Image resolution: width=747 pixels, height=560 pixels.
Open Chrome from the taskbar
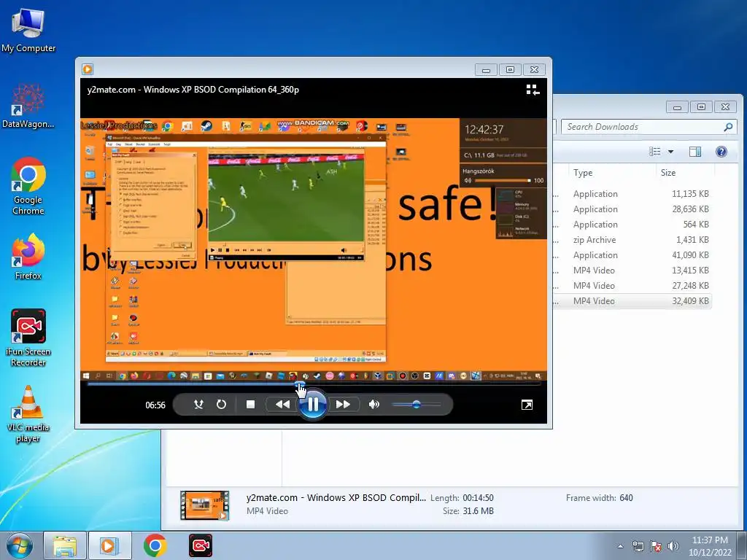(155, 545)
